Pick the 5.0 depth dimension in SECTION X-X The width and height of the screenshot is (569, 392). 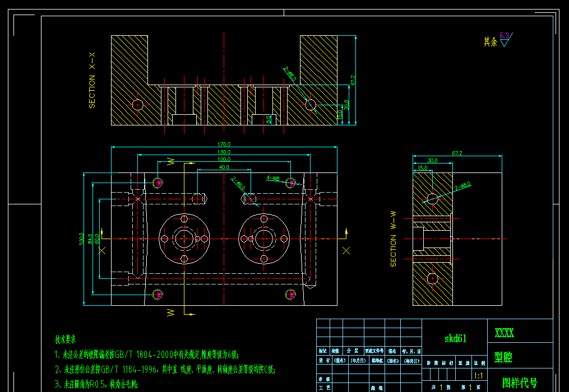coord(268,119)
